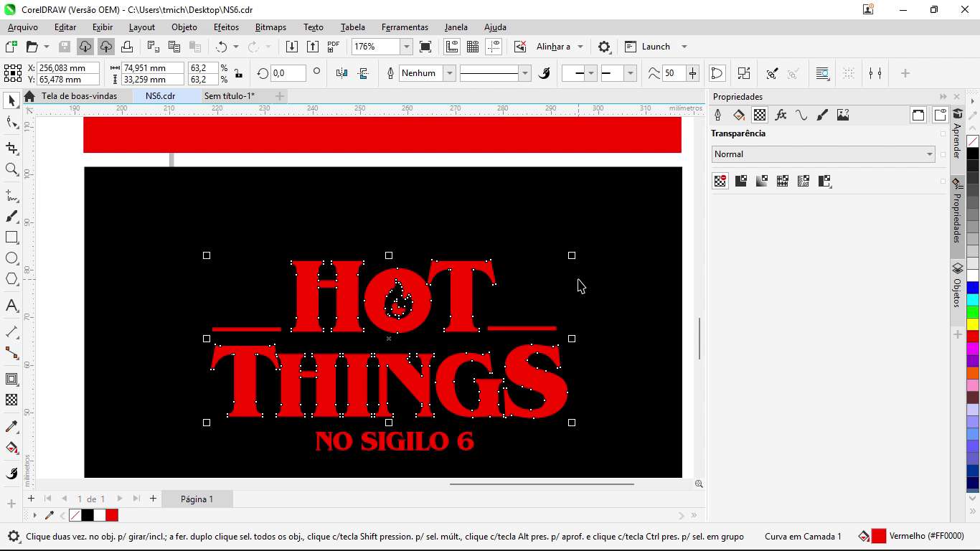Choose the Connector tool

(x=11, y=353)
